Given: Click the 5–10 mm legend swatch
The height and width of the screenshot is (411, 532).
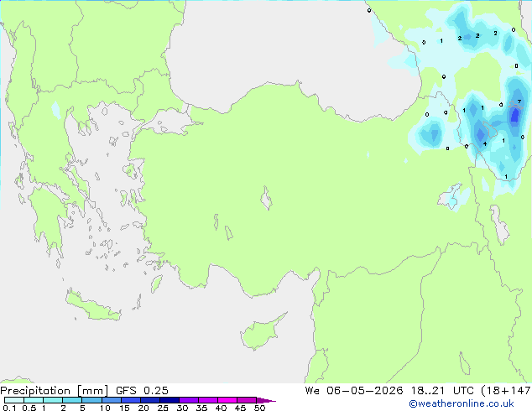Looking at the screenshot, I should click(91, 400).
